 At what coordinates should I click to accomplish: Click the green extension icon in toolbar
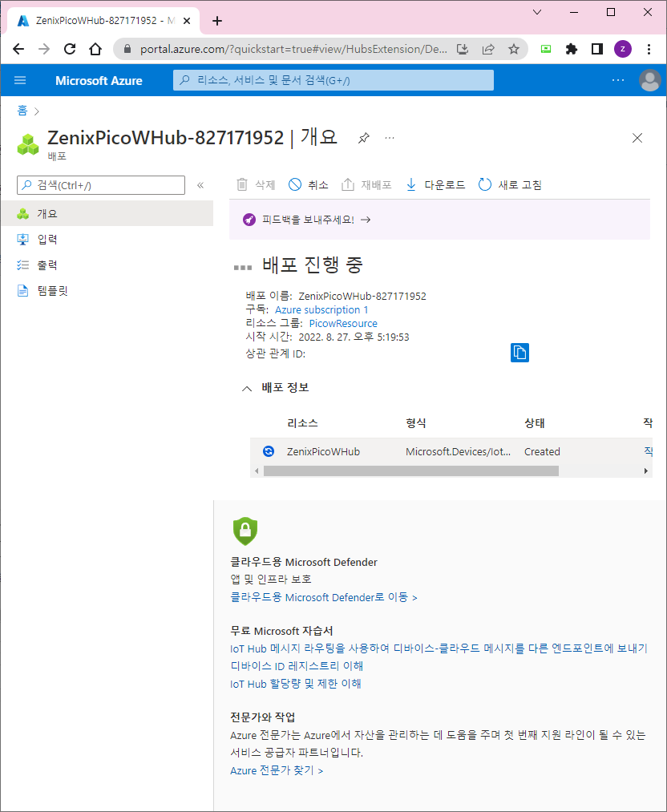point(545,49)
